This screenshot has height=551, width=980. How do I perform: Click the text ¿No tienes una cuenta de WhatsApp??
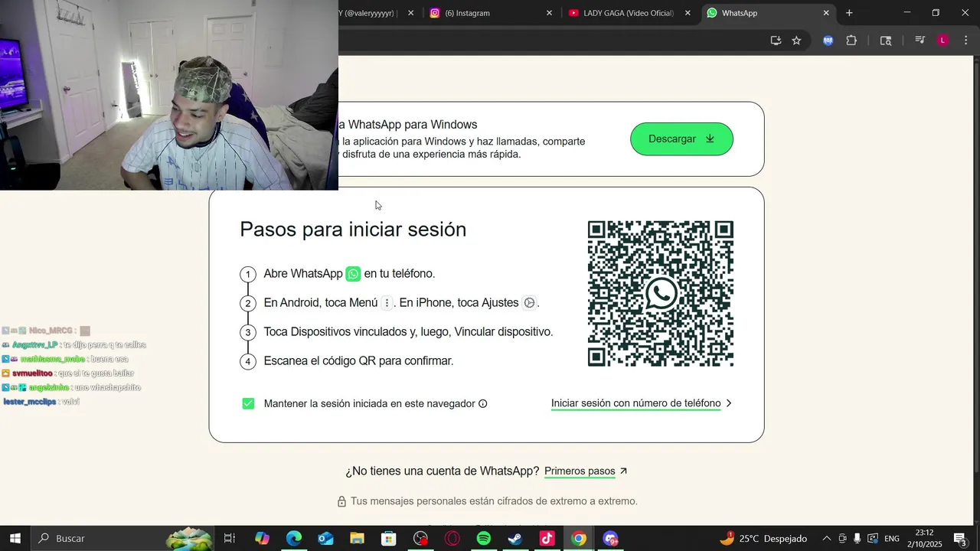(443, 471)
